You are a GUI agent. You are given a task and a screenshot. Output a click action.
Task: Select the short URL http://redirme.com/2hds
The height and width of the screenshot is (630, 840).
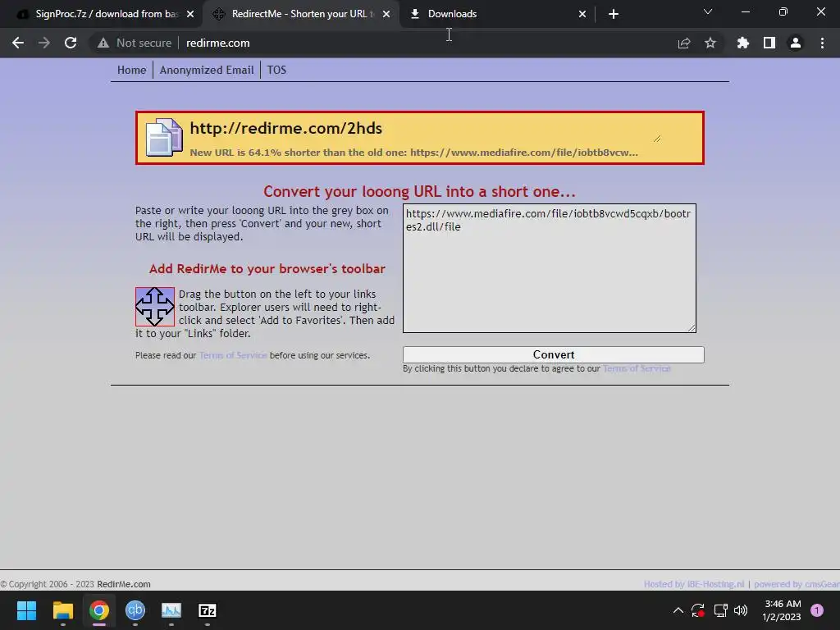tap(286, 129)
